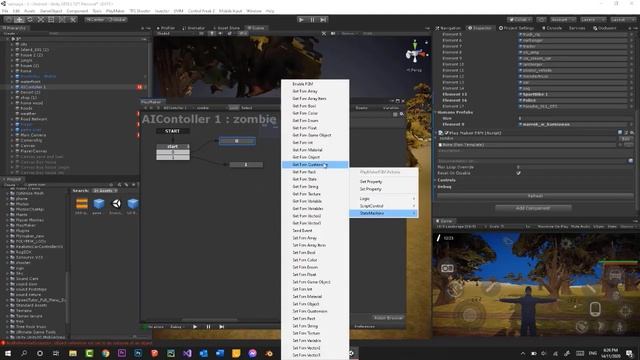This screenshot has height=360, width=640.
Task: Click the cloud services icon in toolbar
Action: (x=541, y=20)
